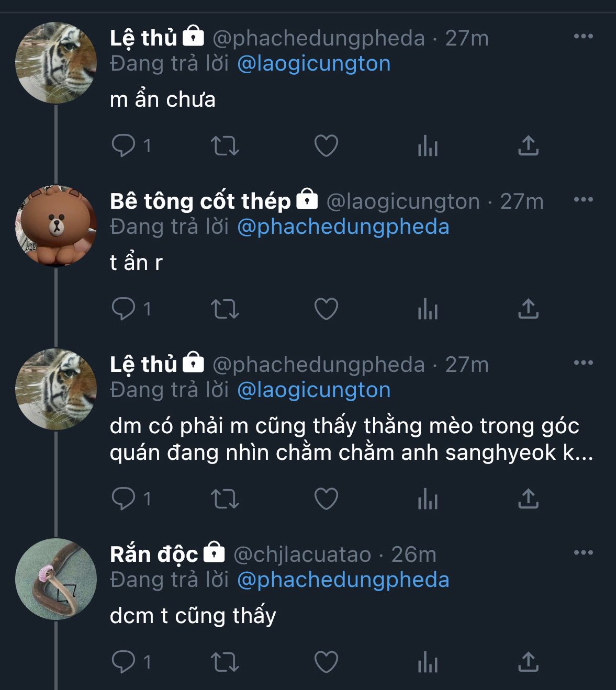Share Rắn độc's "dcm t cũng thấy" tweet
The height and width of the screenshot is (690, 616).
(x=528, y=662)
